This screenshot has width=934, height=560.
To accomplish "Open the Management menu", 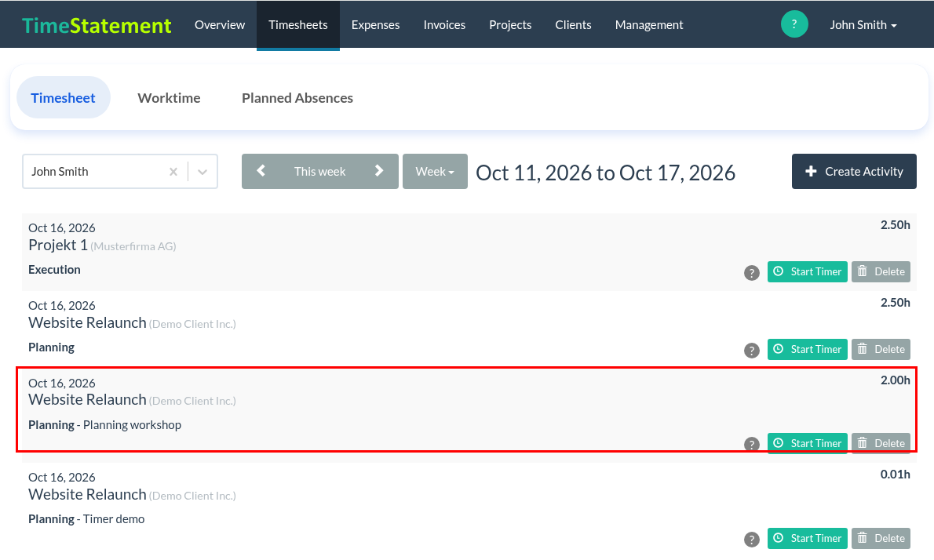I will [649, 25].
